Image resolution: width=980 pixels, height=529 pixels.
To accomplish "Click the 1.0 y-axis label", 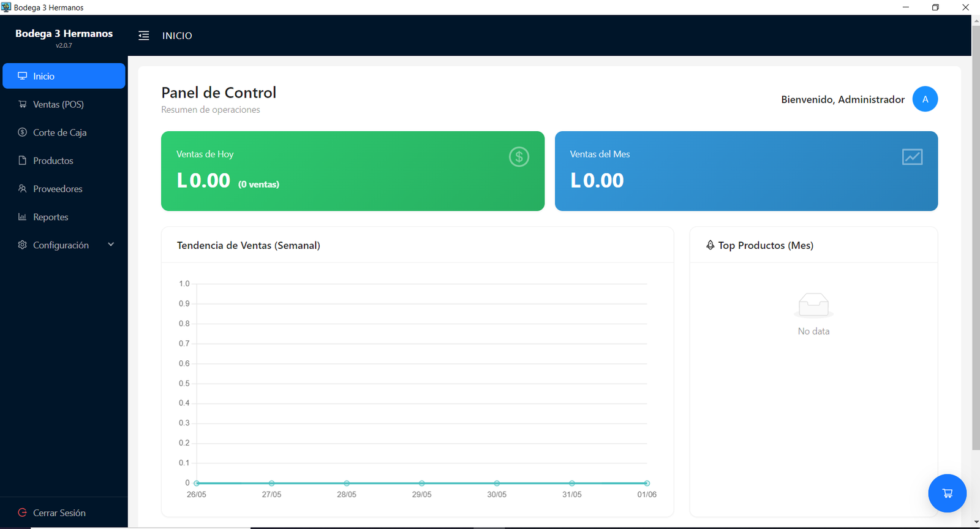I will (184, 284).
